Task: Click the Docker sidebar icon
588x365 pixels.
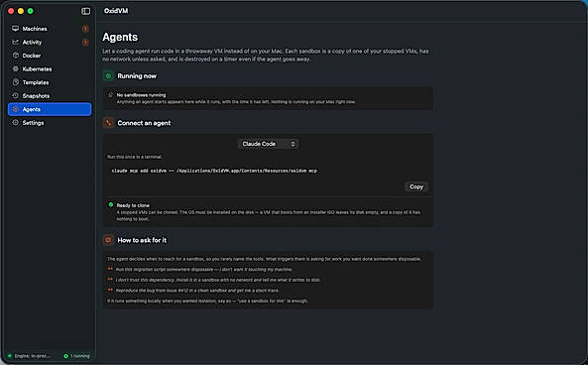Action: point(16,56)
